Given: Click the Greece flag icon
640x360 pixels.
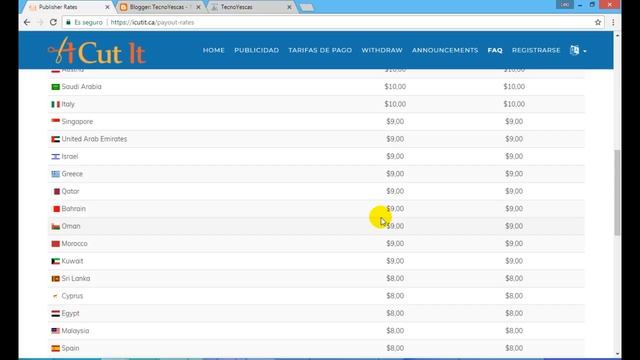Looking at the screenshot, I should point(56,174).
